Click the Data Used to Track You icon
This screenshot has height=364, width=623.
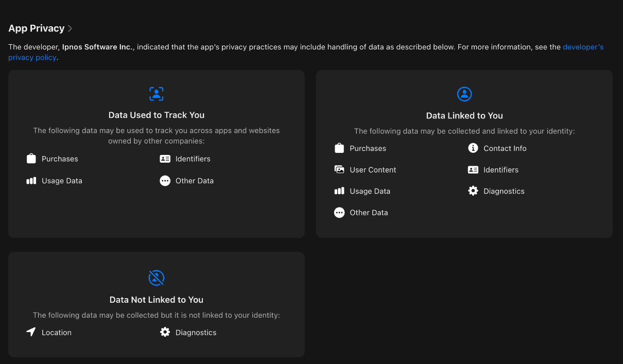(157, 94)
